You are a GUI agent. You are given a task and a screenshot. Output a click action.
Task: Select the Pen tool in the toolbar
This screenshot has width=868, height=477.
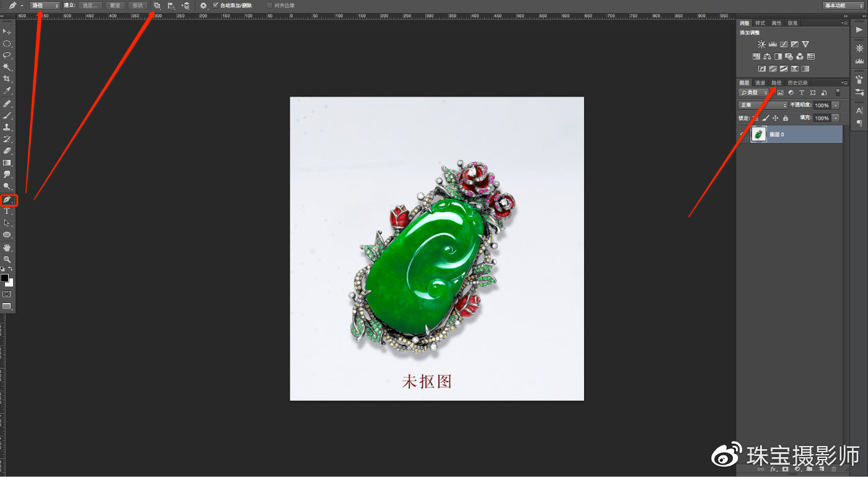7,200
